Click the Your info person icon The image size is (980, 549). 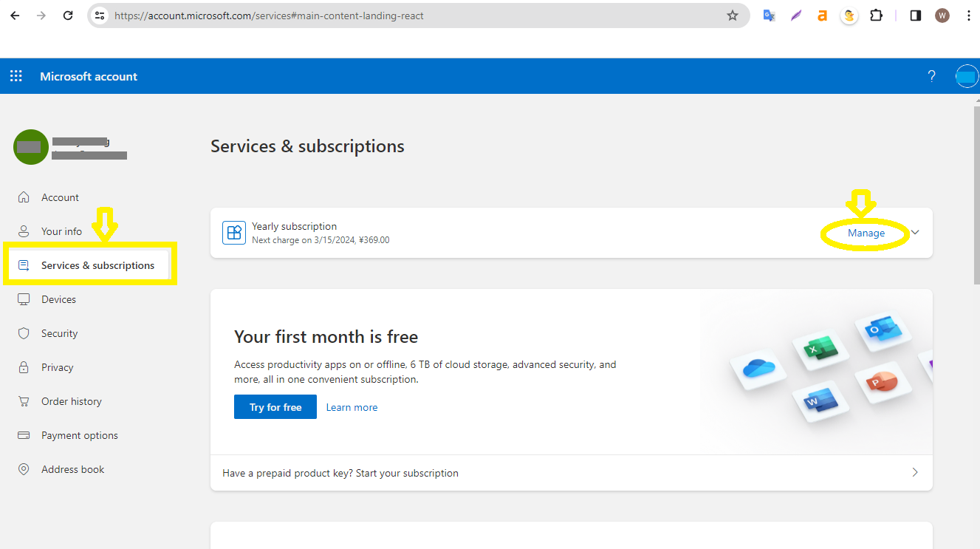(24, 231)
